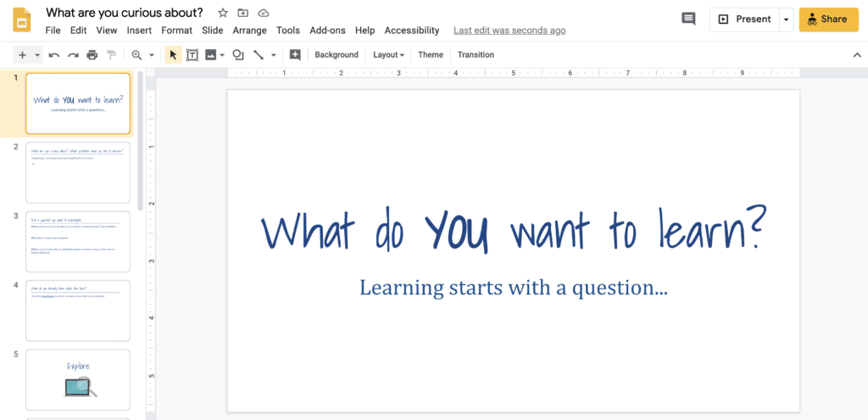Click the Present button

(744, 20)
